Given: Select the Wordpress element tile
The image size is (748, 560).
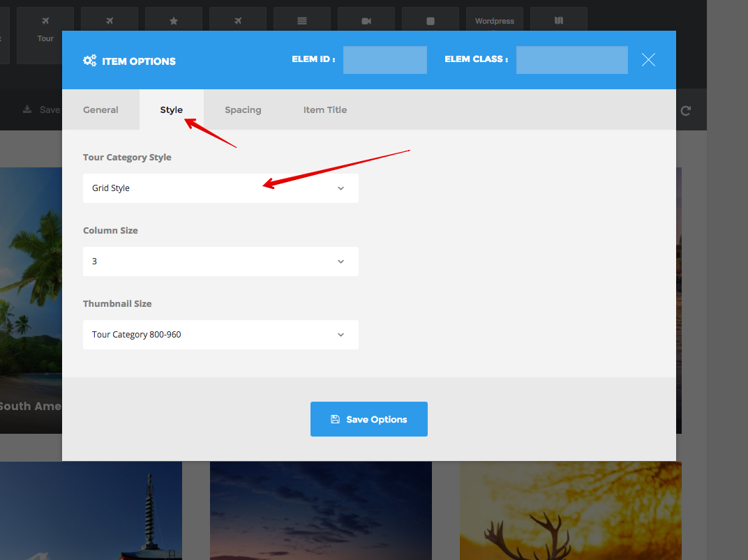Looking at the screenshot, I should [x=495, y=21].
